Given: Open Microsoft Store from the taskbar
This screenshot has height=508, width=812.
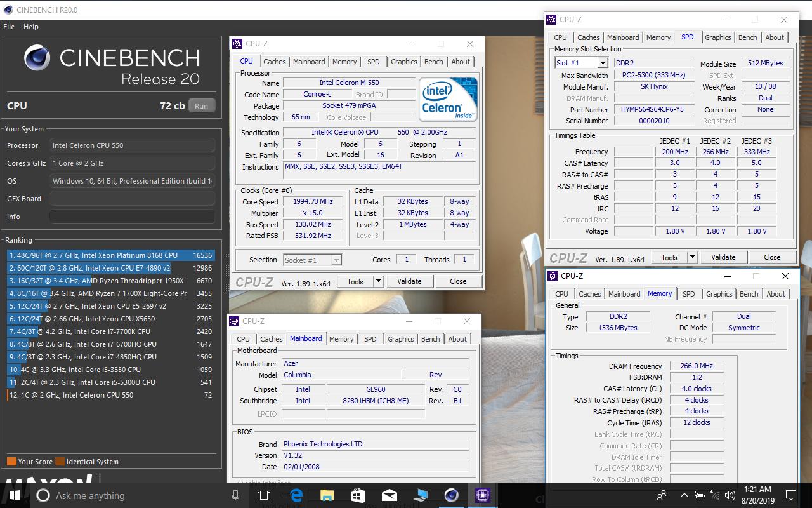Looking at the screenshot, I should tap(358, 495).
